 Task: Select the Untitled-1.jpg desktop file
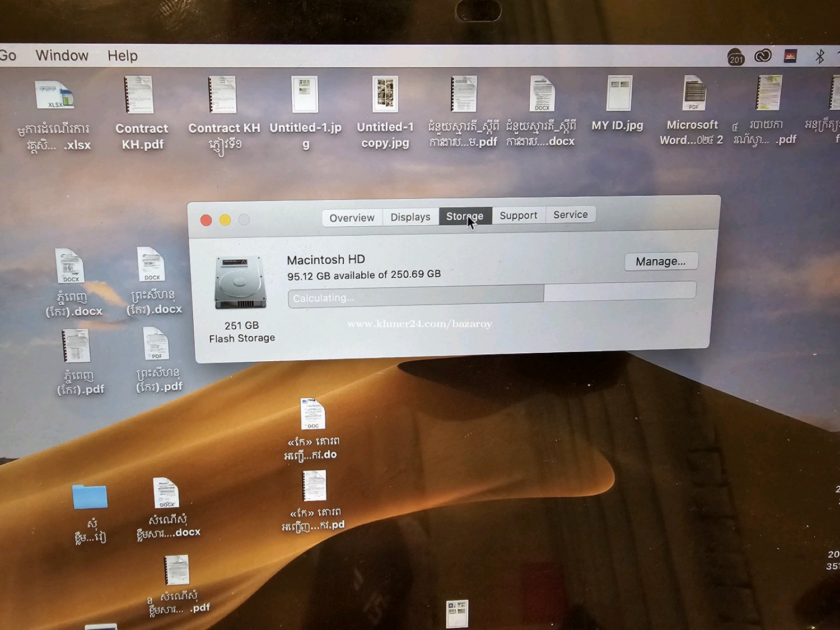click(305, 94)
